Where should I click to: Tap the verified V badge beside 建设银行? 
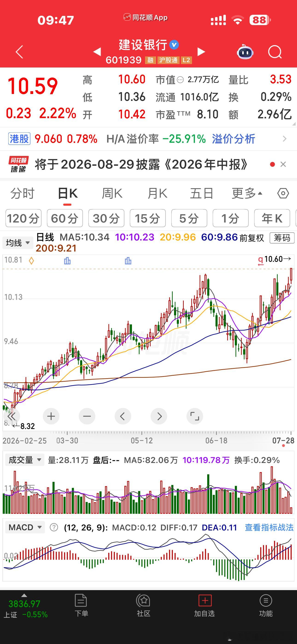(174, 45)
